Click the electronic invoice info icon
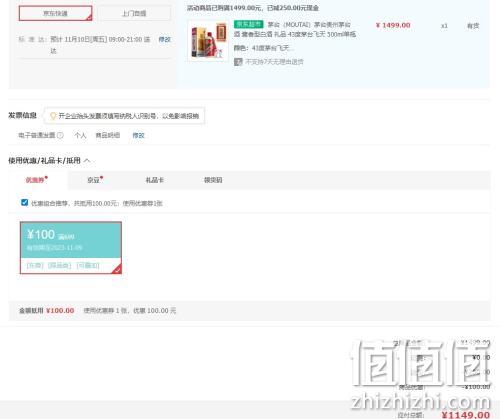The image size is (500, 419). point(60,135)
